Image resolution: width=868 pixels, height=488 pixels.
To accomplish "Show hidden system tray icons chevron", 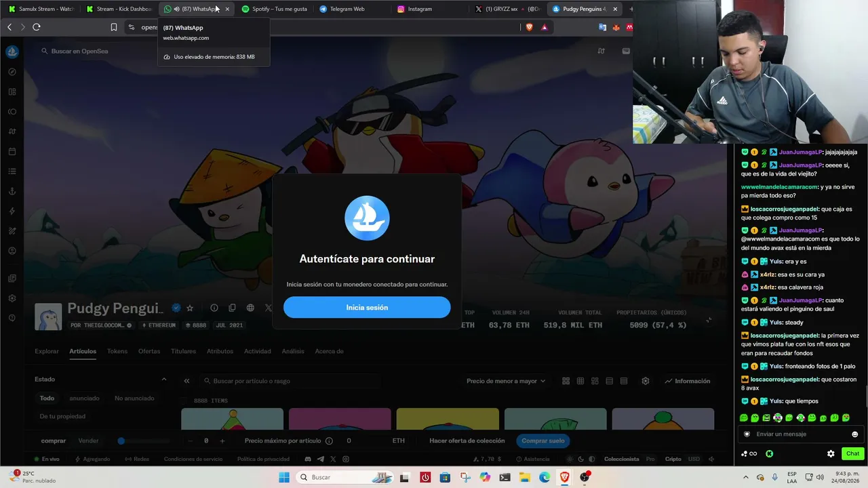I will pyautogui.click(x=745, y=477).
